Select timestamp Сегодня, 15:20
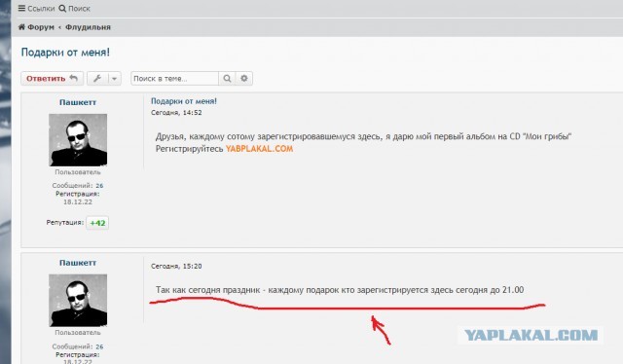This screenshot has width=623, height=364. click(x=176, y=266)
